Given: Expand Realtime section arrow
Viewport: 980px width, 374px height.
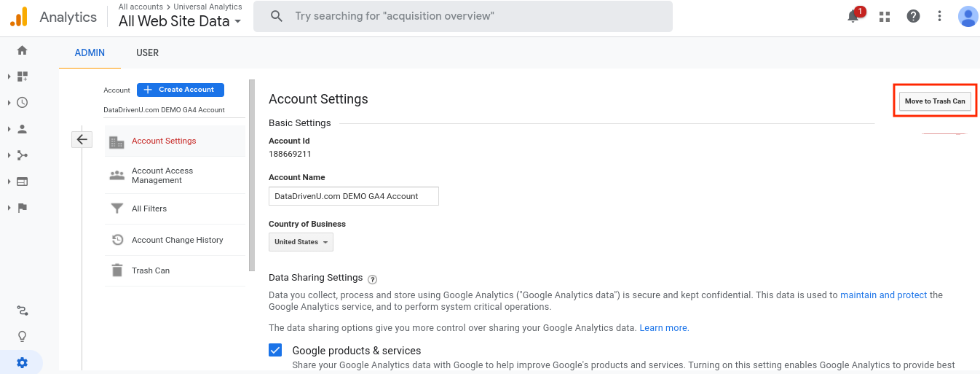Looking at the screenshot, I should (9, 103).
